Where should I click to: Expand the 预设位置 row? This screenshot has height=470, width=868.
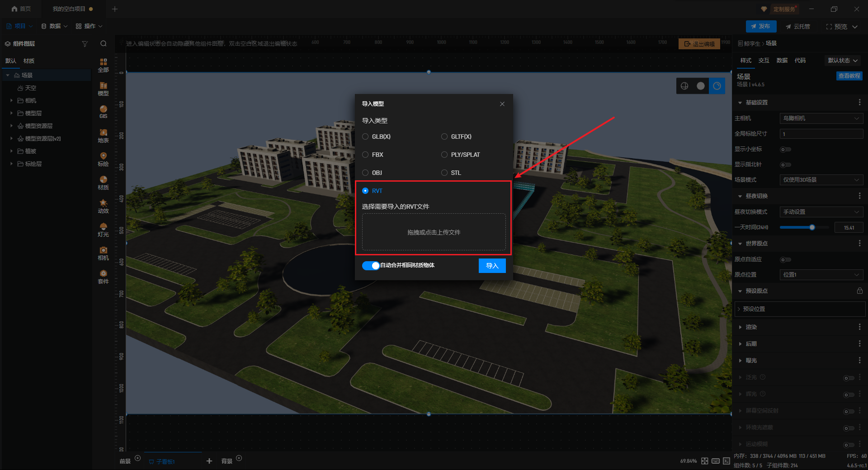click(x=800, y=309)
